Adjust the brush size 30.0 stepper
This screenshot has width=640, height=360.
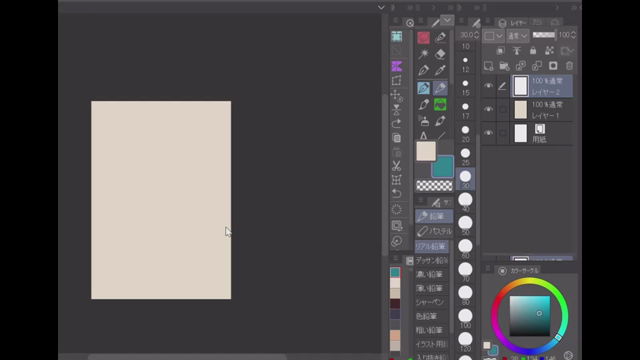tap(476, 35)
